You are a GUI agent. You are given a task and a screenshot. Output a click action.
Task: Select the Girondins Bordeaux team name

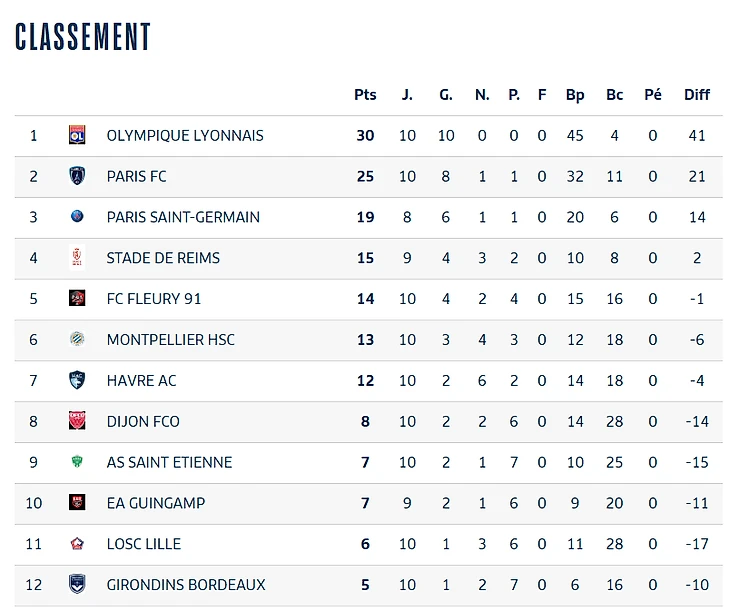[186, 584]
